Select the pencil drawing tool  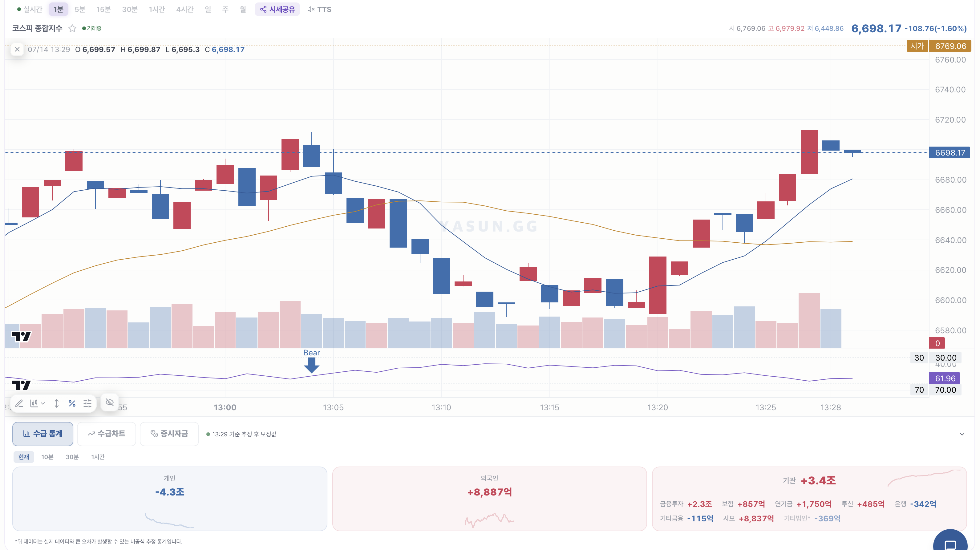click(x=19, y=403)
